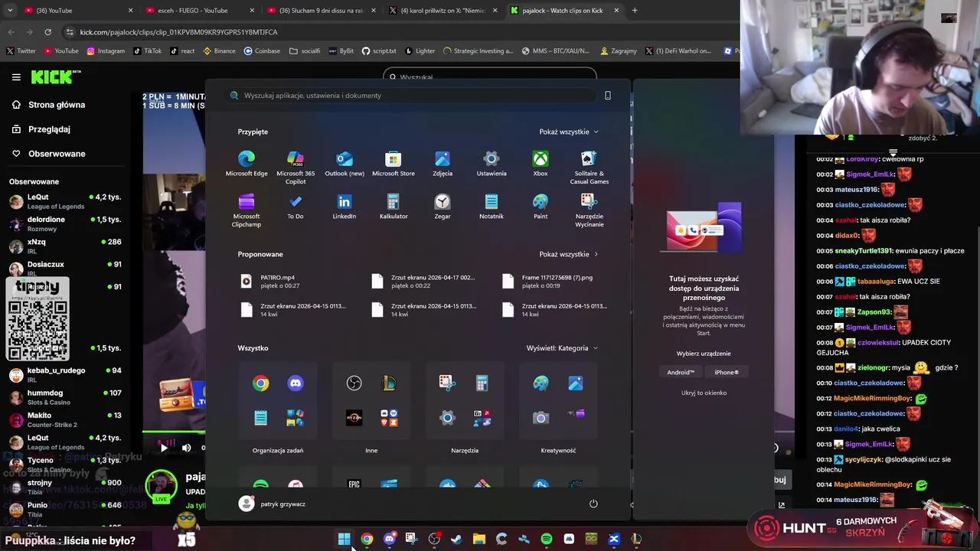Open OBS Studio from the taskbar

click(x=434, y=540)
